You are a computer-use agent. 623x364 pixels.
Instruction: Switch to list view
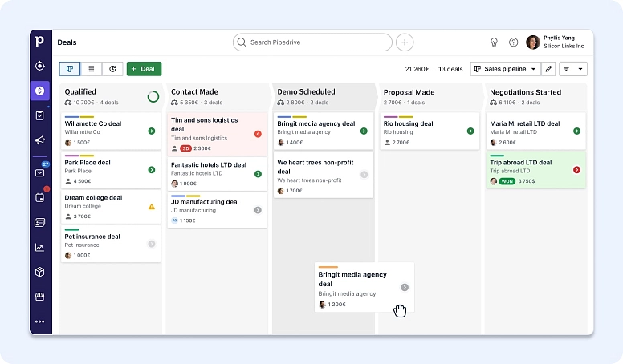(x=91, y=69)
